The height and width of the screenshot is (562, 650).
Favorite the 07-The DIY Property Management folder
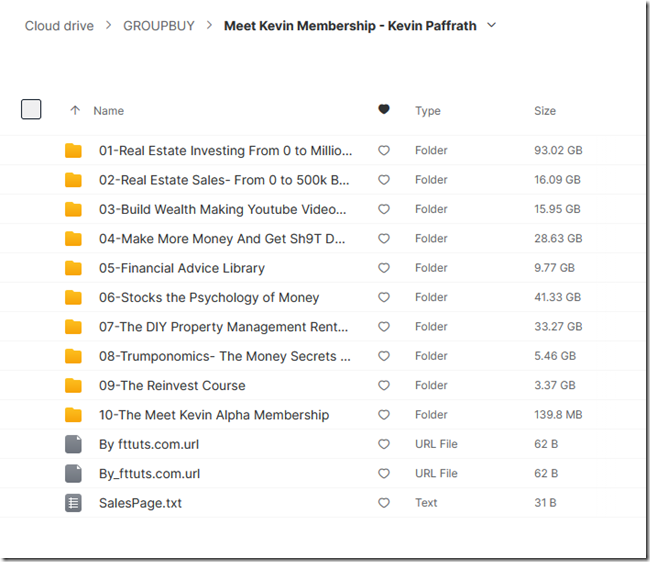(x=384, y=327)
